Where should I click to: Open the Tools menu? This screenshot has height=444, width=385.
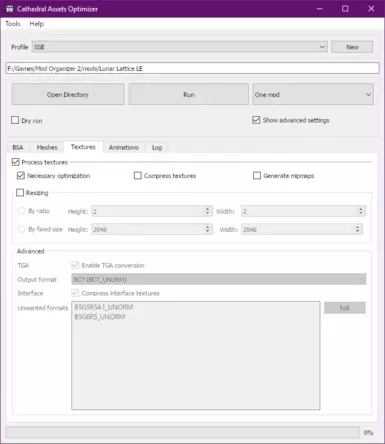tap(13, 24)
